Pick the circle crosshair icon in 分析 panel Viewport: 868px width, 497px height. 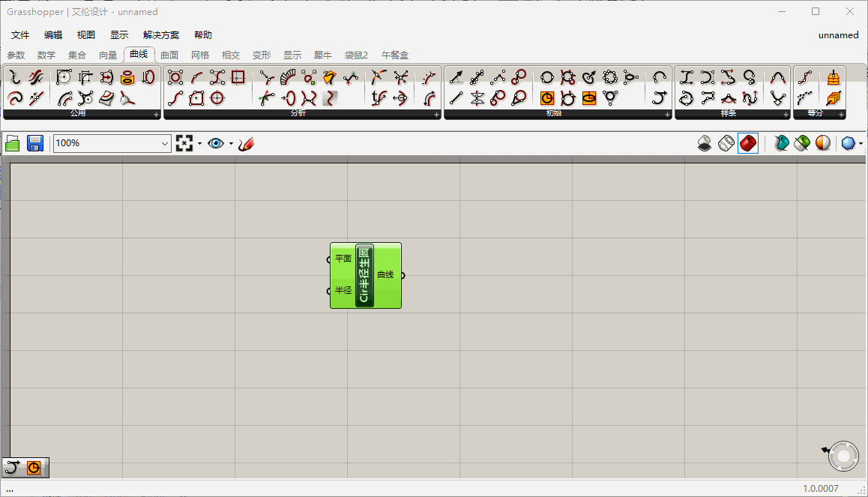pos(217,98)
